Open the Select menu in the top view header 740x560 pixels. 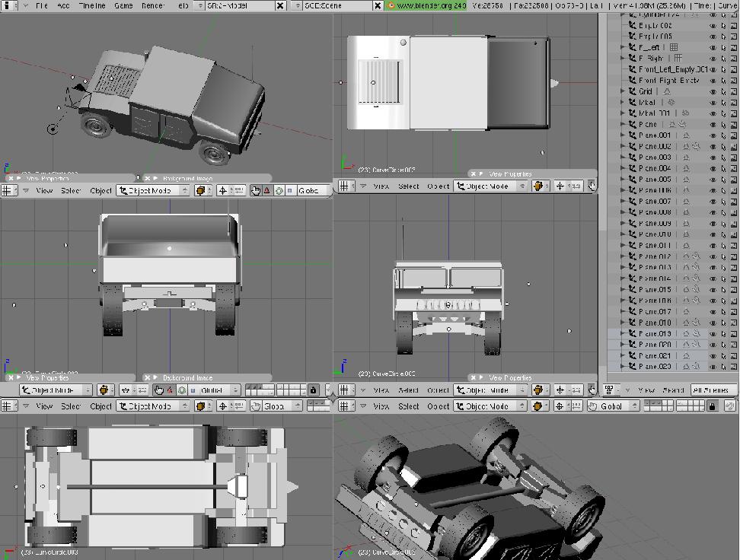pos(409,186)
